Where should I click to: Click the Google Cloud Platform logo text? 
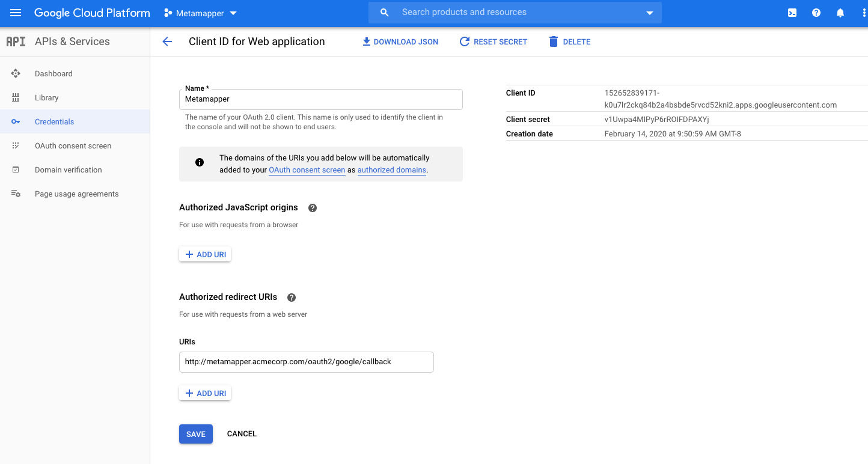92,13
